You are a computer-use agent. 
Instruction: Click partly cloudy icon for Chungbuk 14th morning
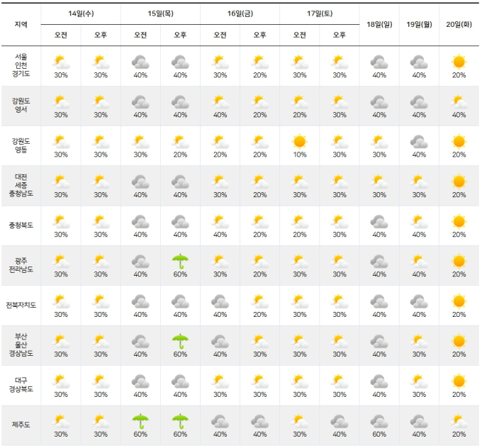pos(61,222)
